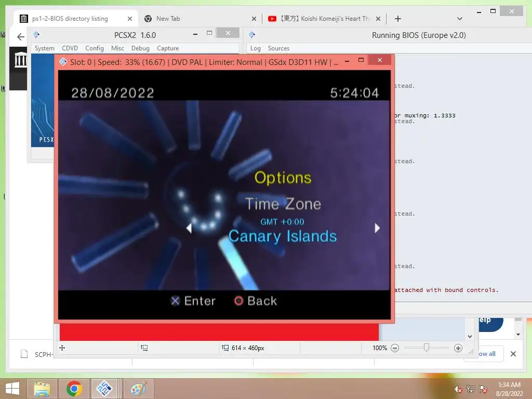
Task: Zoom in using Paint's plus button
Action: click(458, 348)
